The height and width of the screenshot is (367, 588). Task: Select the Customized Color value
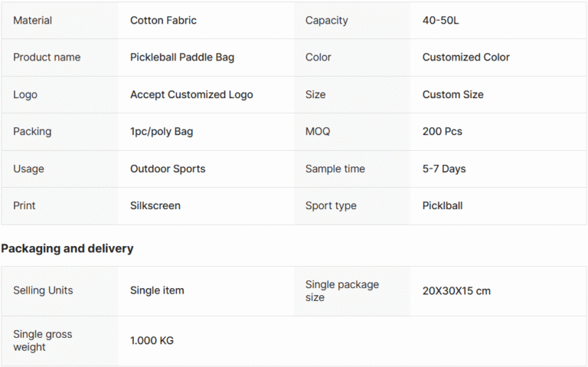pos(465,57)
